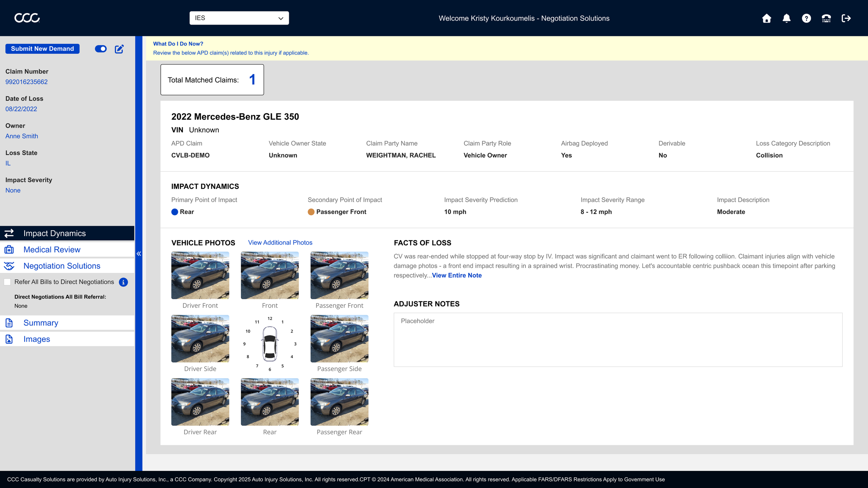Click View Additional Photos link
The height and width of the screenshot is (488, 868).
click(x=280, y=243)
